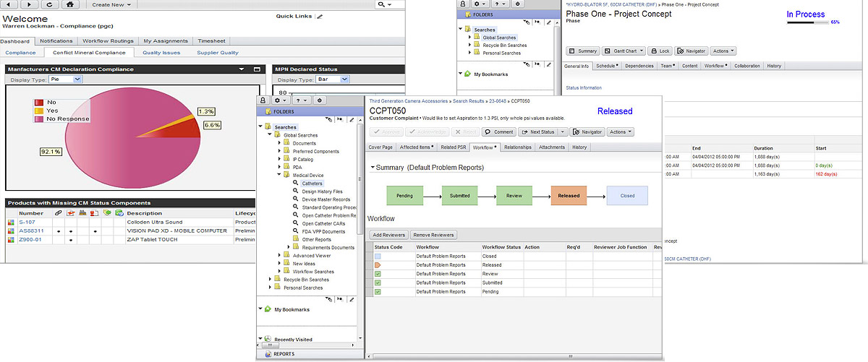Click the Add Reviewers button
This screenshot has height=362, width=868.
pyautogui.click(x=388, y=235)
